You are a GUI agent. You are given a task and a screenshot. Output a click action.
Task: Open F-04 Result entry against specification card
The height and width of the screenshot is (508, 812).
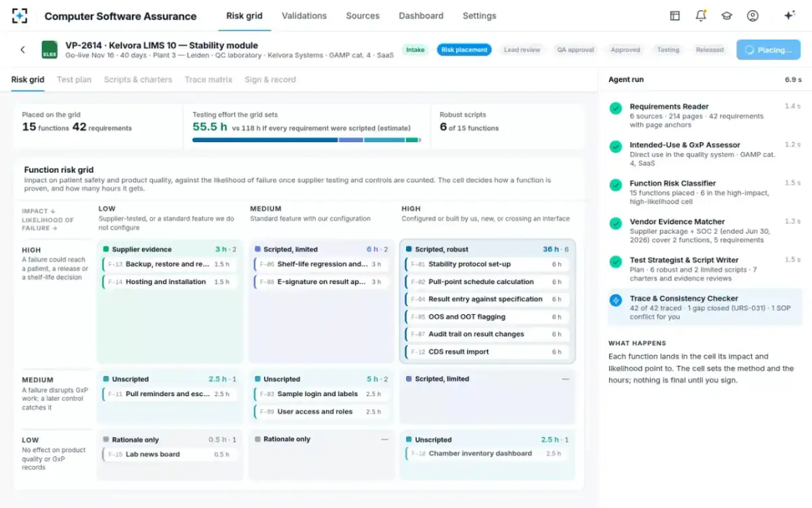(487, 299)
